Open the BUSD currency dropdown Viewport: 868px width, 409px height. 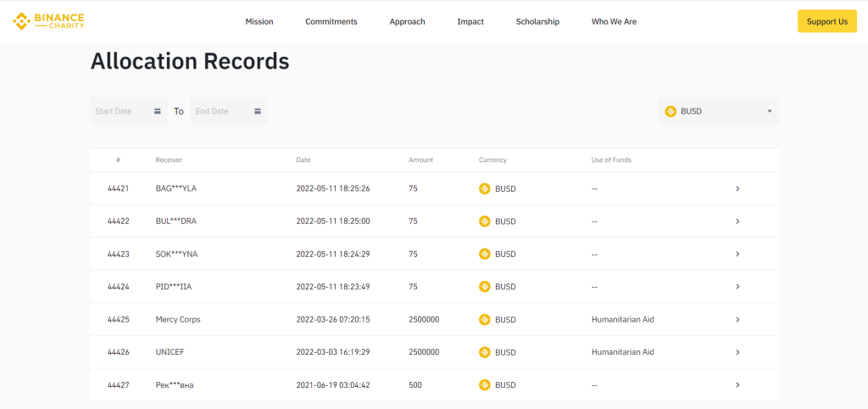[769, 111]
